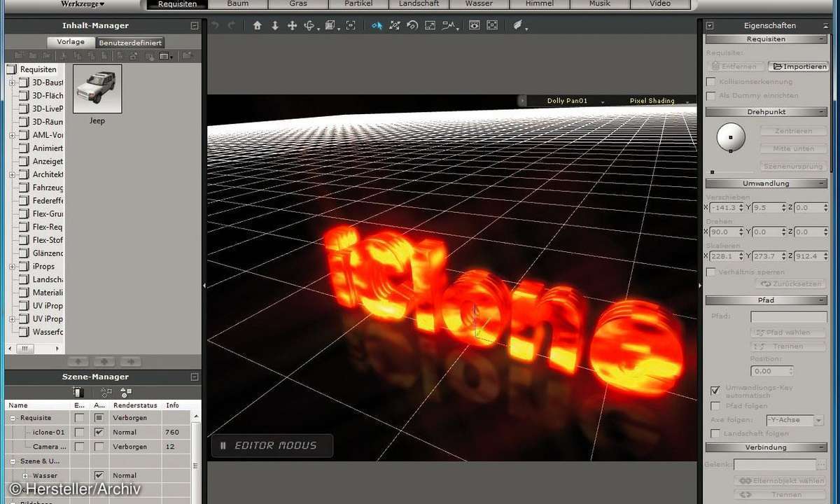Expand the iProps tree node
This screenshot has height=504, width=840.
12,267
